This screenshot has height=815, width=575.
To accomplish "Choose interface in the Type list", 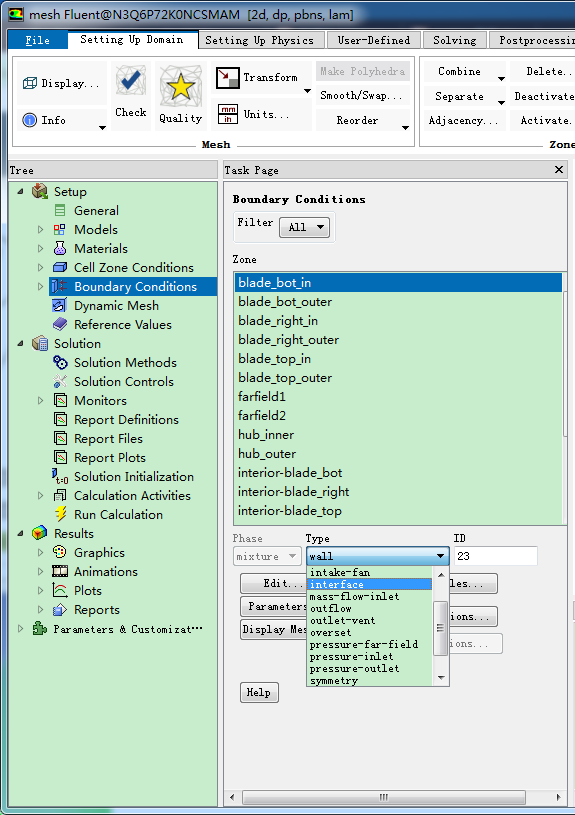I will (x=370, y=584).
